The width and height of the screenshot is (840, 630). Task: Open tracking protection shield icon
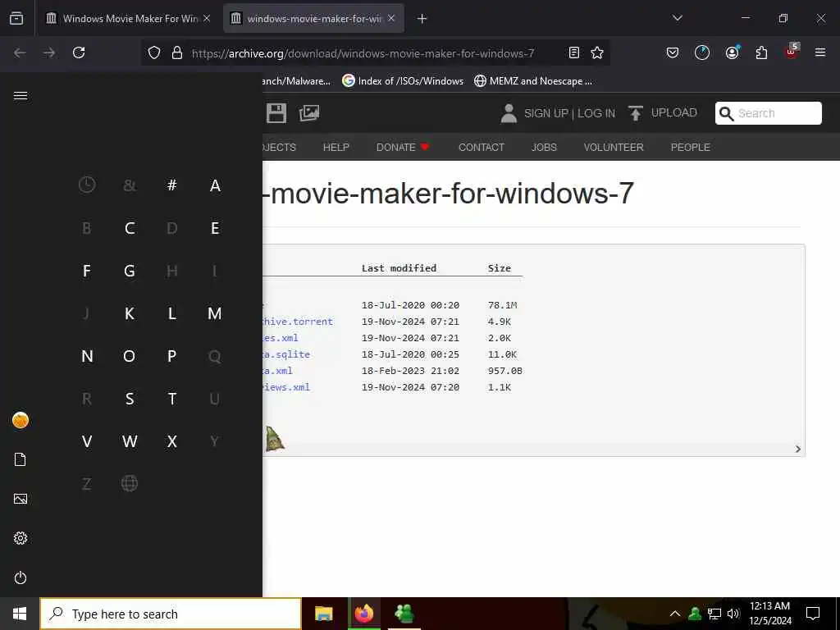[x=154, y=52]
